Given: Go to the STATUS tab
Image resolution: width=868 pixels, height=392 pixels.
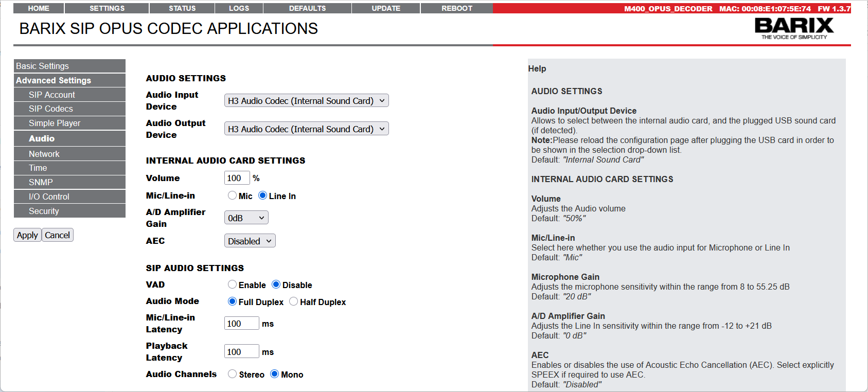Looking at the screenshot, I should coord(182,8).
